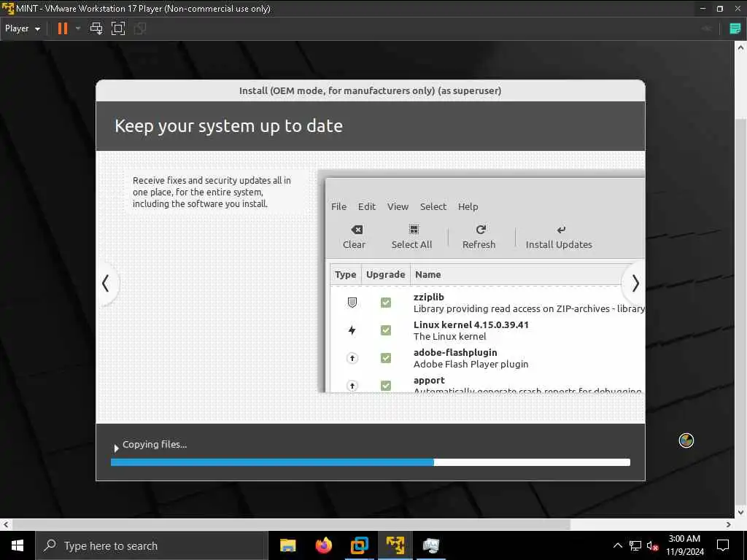Click the arrow type icon for adobe-flashplugin
747x560 pixels.
[352, 357]
